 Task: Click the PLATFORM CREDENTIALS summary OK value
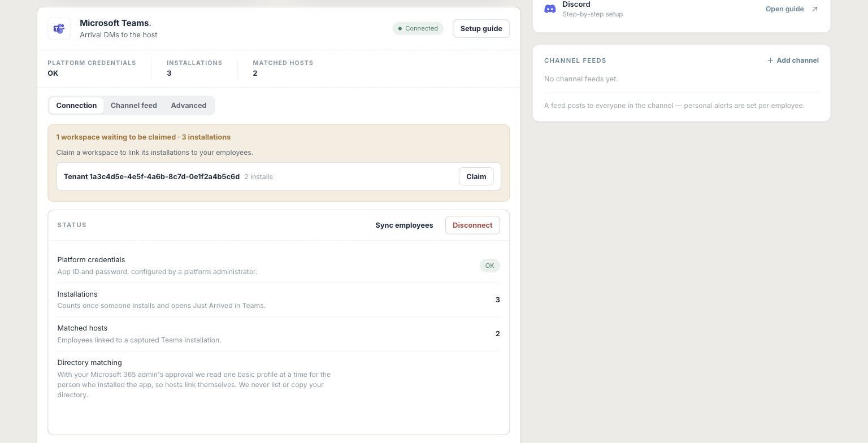click(x=53, y=73)
